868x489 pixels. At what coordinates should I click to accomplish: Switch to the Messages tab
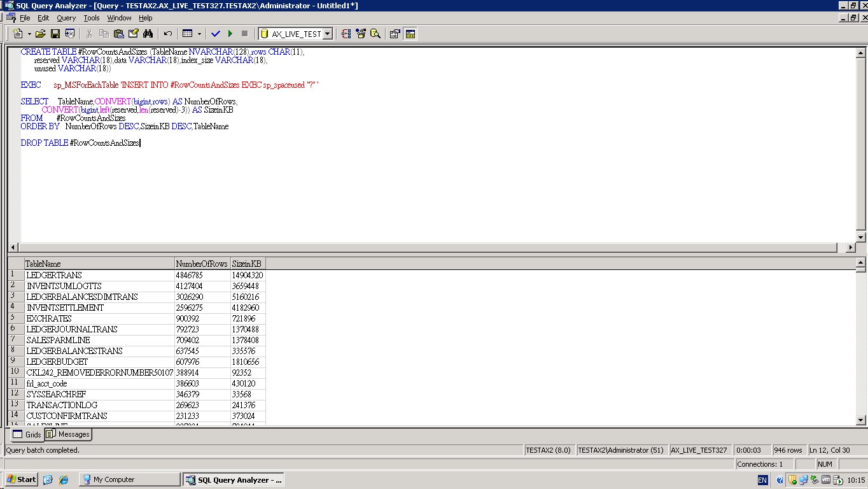pos(67,434)
